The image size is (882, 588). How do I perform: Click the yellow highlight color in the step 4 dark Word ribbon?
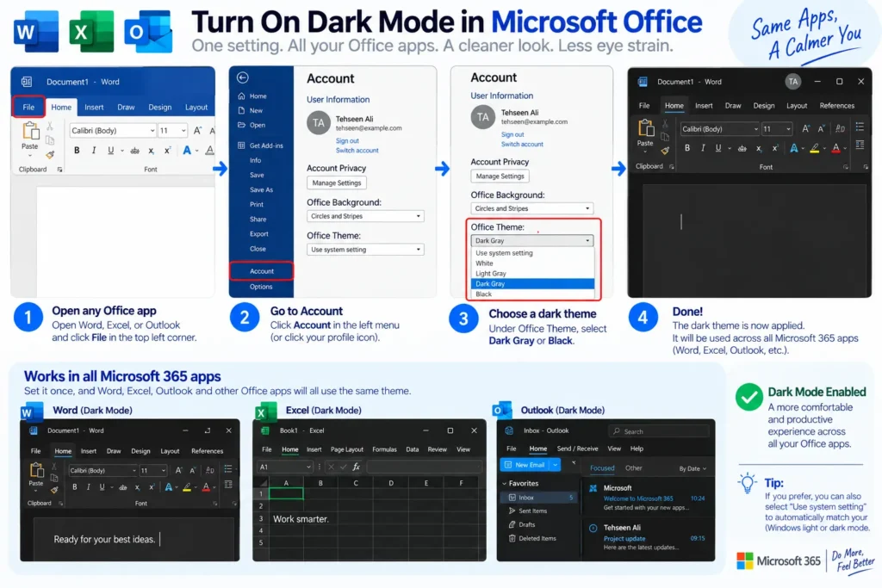pyautogui.click(x=814, y=148)
